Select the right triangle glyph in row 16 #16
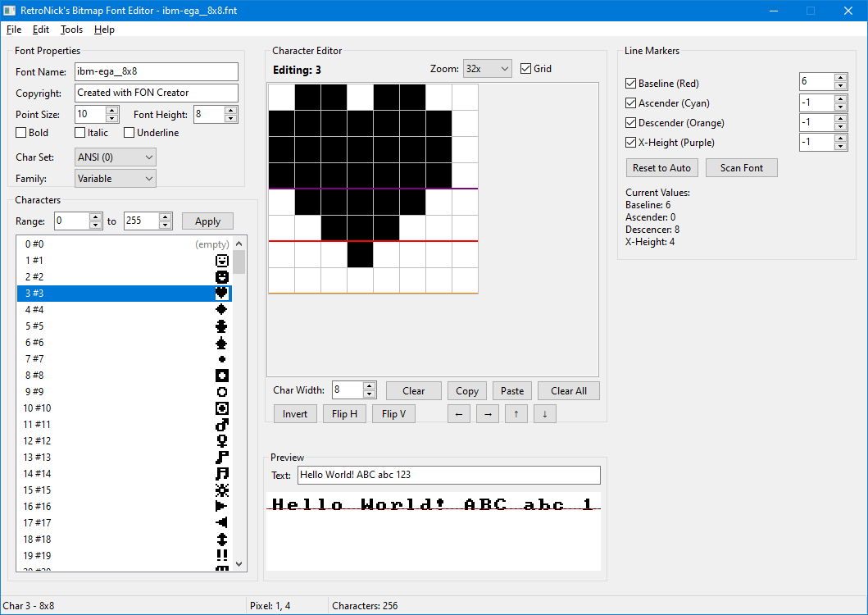Viewport: 868px width, 615px height. point(222,507)
